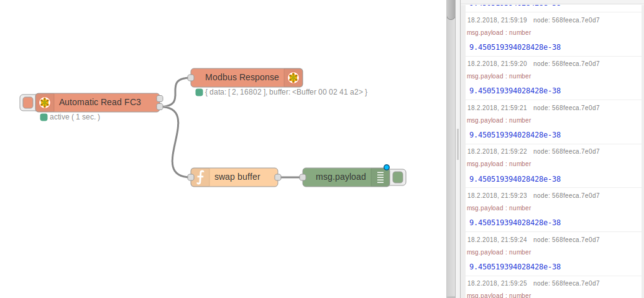Select the Modbus Response node

[246, 78]
